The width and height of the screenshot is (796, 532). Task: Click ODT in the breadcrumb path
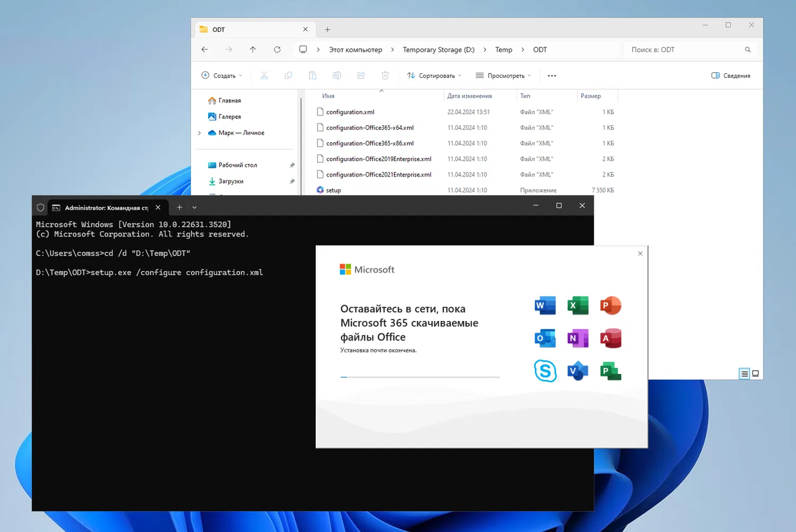point(540,49)
